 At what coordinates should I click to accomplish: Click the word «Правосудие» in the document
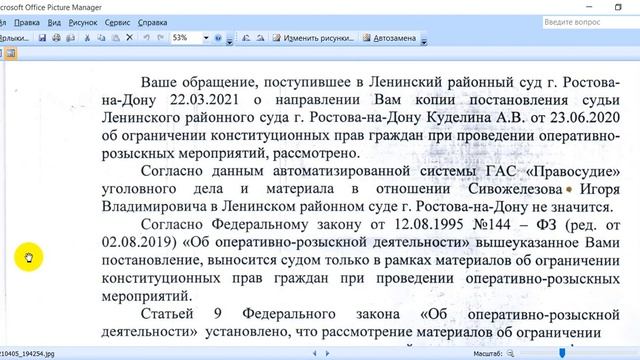573,171
